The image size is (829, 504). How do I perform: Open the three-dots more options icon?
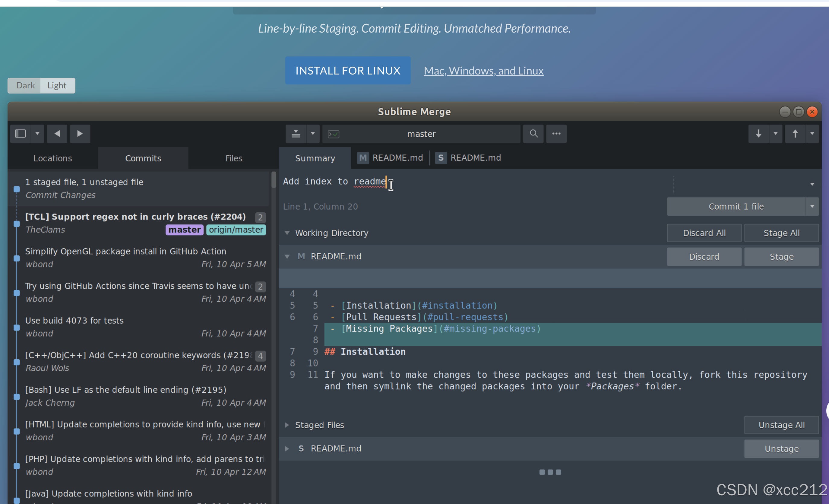[x=556, y=134]
